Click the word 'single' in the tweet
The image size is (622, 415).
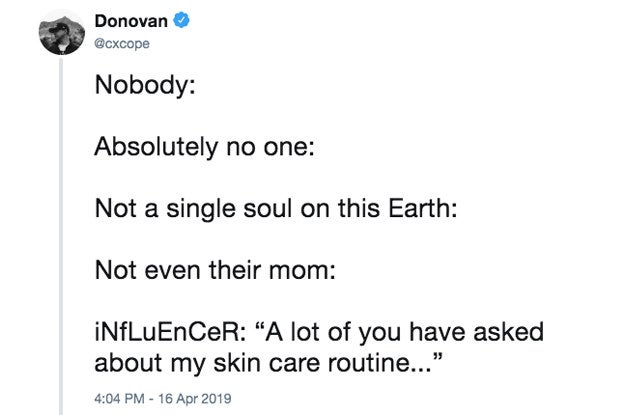pyautogui.click(x=201, y=209)
